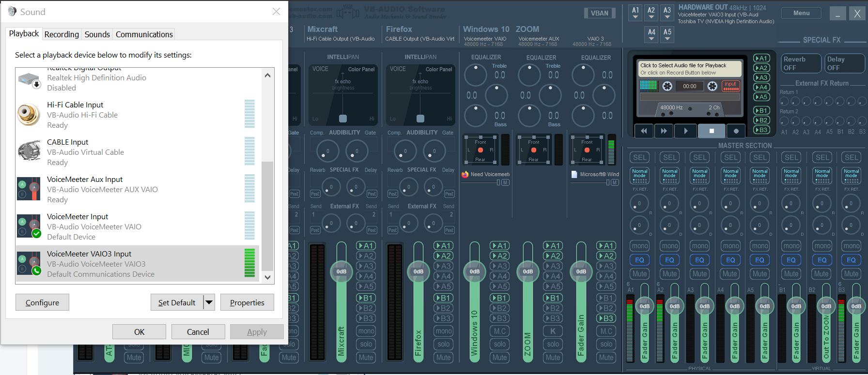Open Hardware Out A5 device selector

click(x=667, y=34)
